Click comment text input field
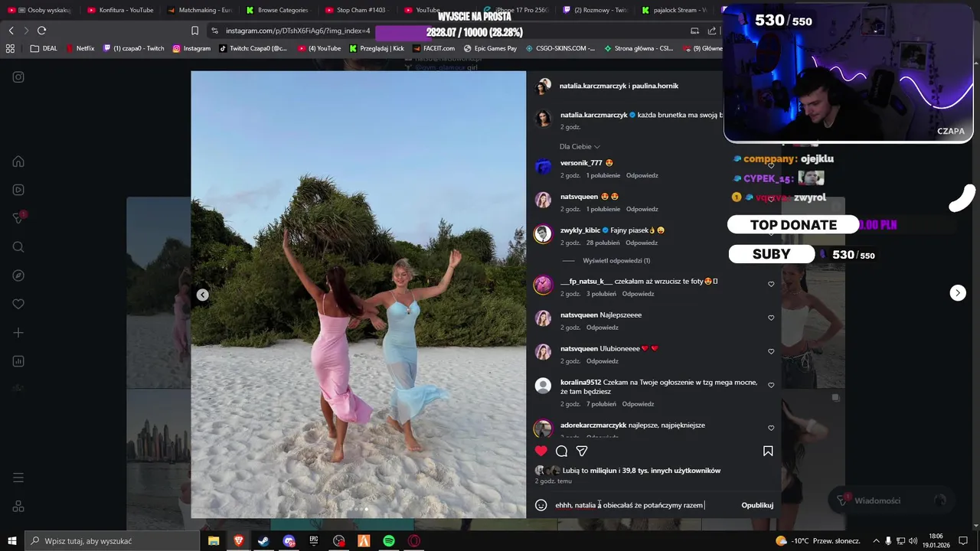The image size is (980, 551). click(x=643, y=505)
